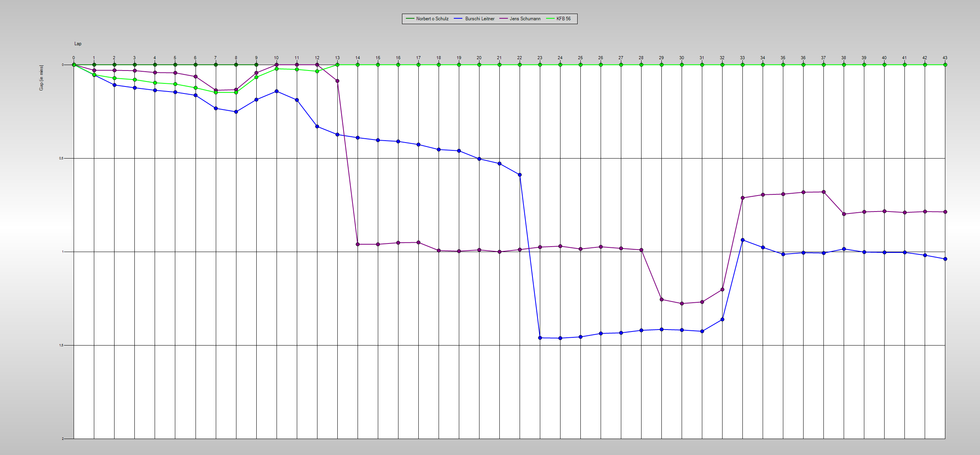Screen dimensions: 980x455
Task: Click purple line swatch beside Jens Schumann
Action: click(x=504, y=19)
